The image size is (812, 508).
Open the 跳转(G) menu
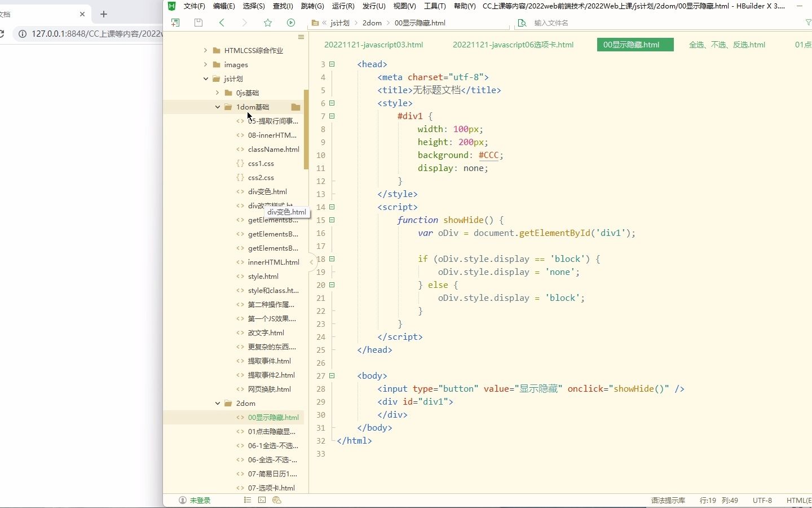tap(312, 6)
